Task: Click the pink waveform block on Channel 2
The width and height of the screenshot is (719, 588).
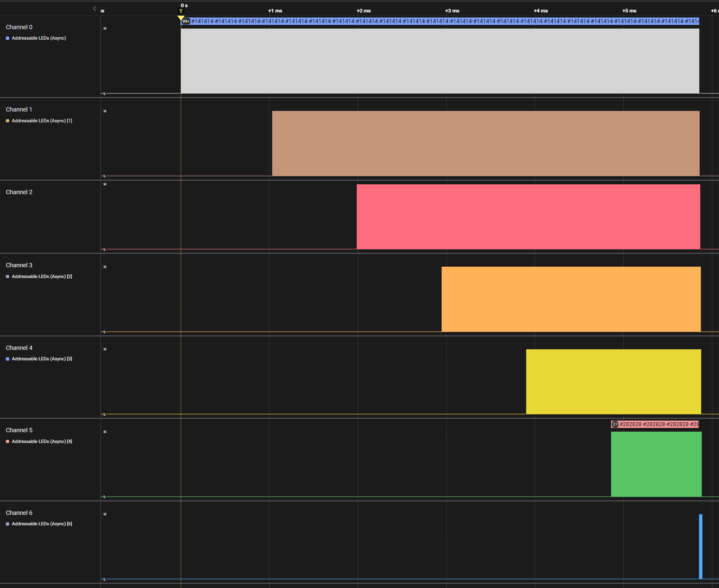Action: [528, 217]
